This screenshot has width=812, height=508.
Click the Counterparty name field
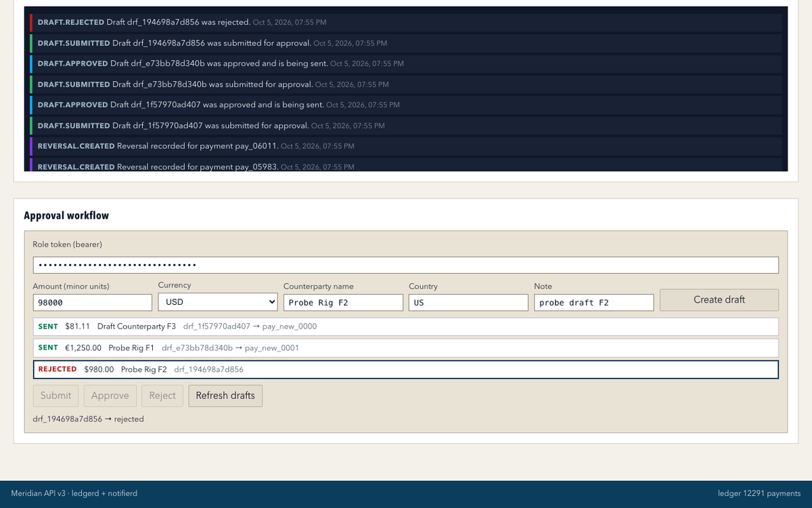click(x=343, y=302)
